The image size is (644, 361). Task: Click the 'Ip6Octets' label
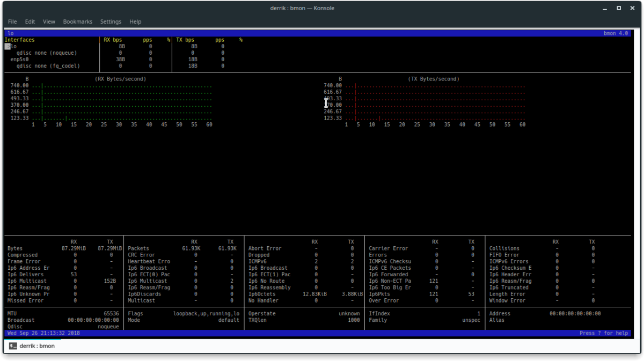(x=262, y=294)
